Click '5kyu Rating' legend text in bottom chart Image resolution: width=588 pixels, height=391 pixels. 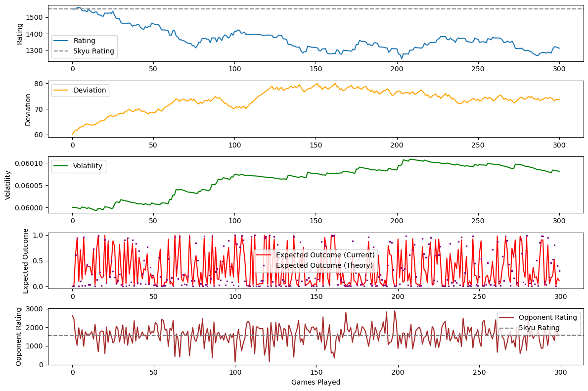tap(539, 328)
